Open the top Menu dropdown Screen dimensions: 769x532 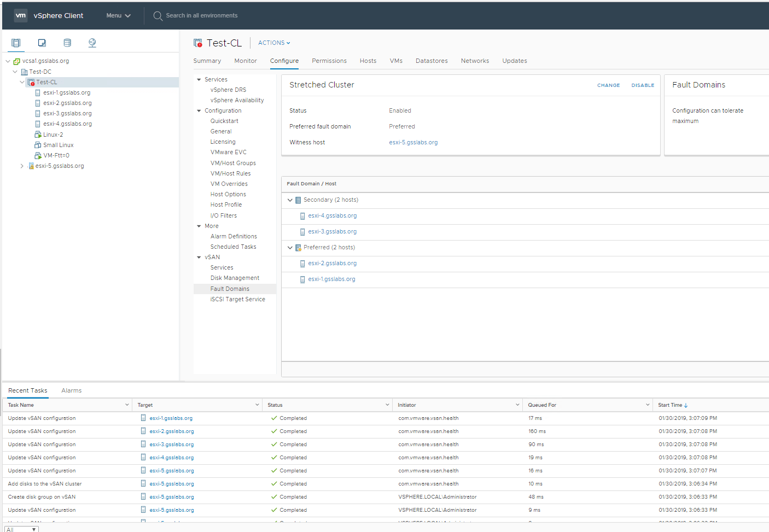click(118, 15)
